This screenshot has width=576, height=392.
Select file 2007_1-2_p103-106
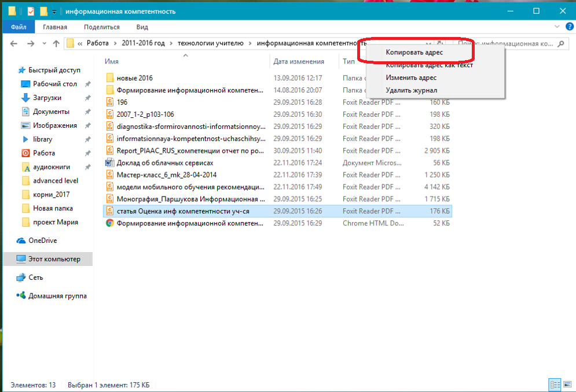pyautogui.click(x=145, y=114)
